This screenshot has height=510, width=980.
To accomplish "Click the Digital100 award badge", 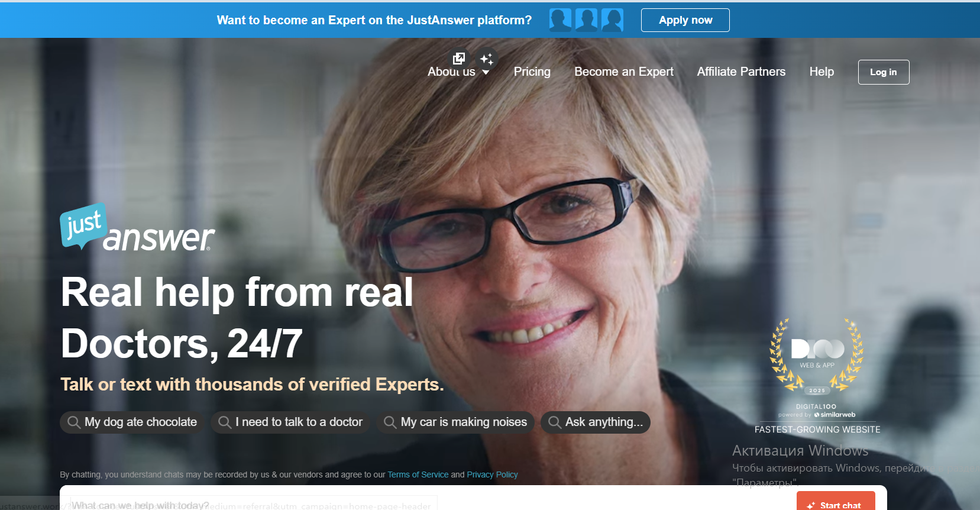I will [816, 367].
